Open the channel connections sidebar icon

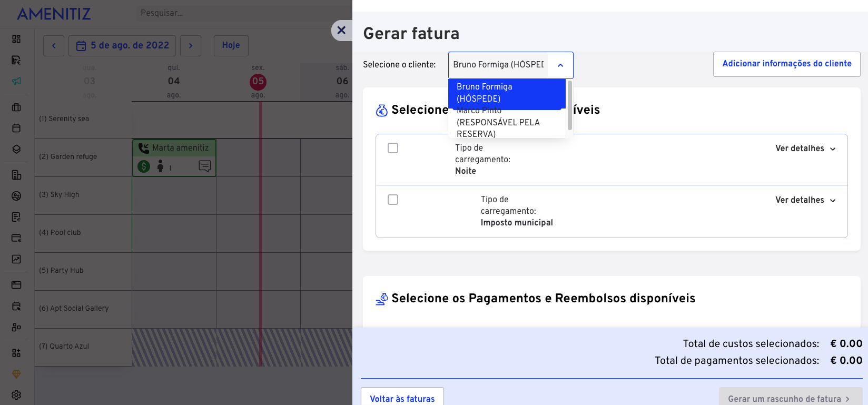[16, 327]
